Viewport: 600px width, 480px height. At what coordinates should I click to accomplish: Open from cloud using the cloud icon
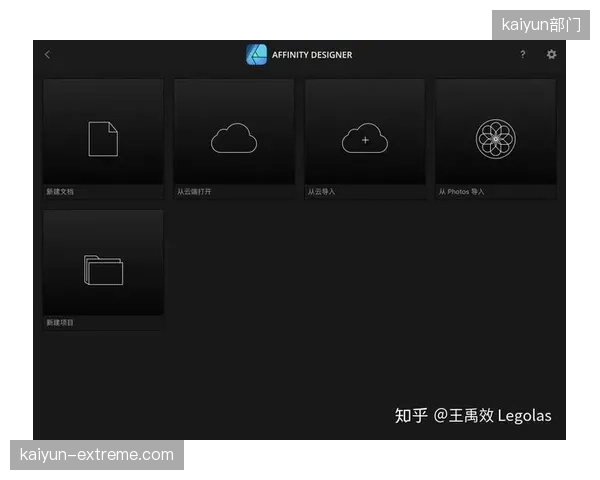234,138
